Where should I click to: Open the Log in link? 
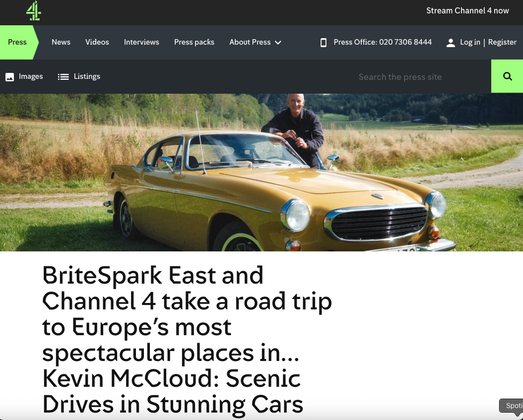point(470,42)
